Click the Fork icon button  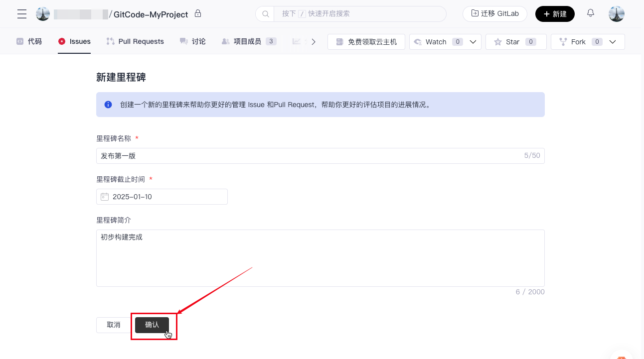point(563,42)
